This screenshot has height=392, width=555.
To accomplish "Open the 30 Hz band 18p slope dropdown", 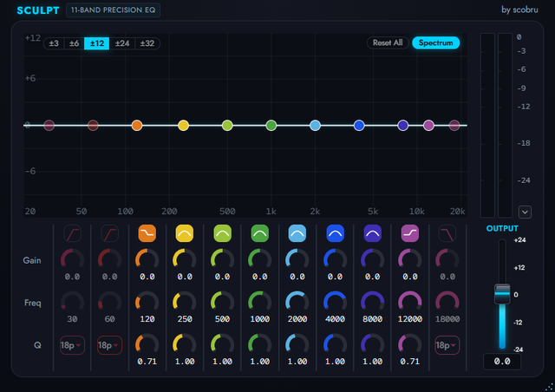I will point(72,345).
